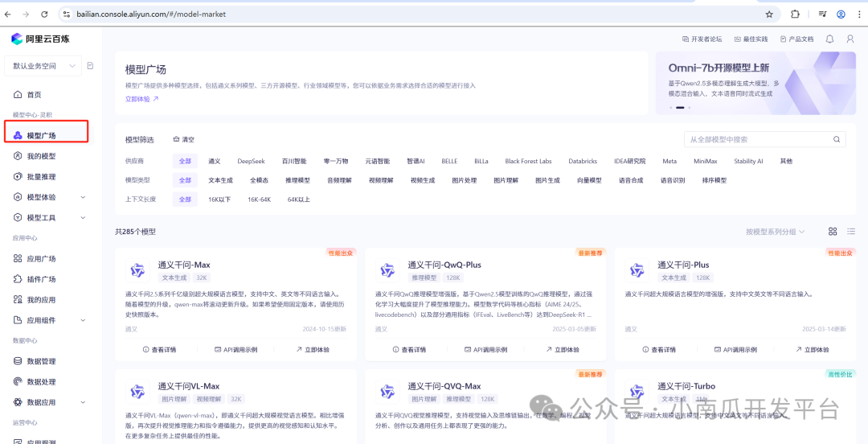Click the browser address bar URL
The image size is (868, 444).
coord(152,14)
